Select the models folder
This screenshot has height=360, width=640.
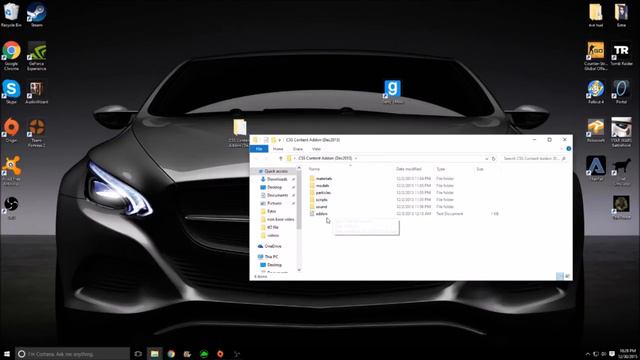[x=322, y=185]
